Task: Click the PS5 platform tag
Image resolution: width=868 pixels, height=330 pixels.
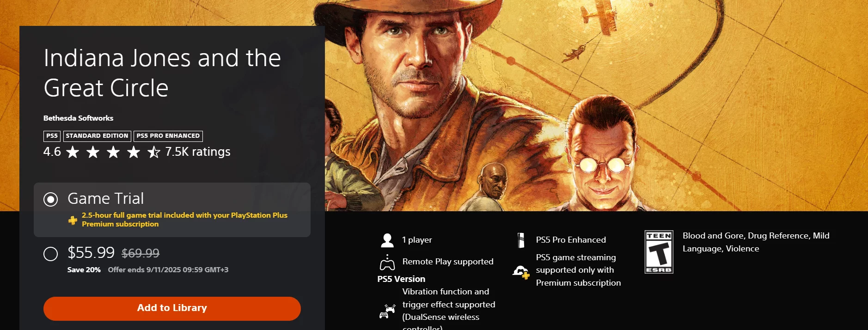Action: click(x=52, y=136)
